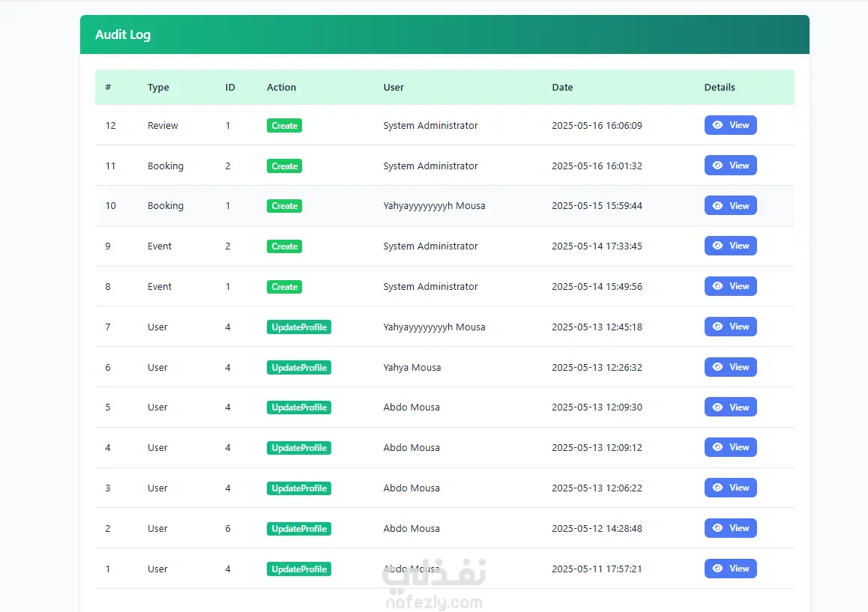
Task: View details for log entry 1
Action: 730,569
